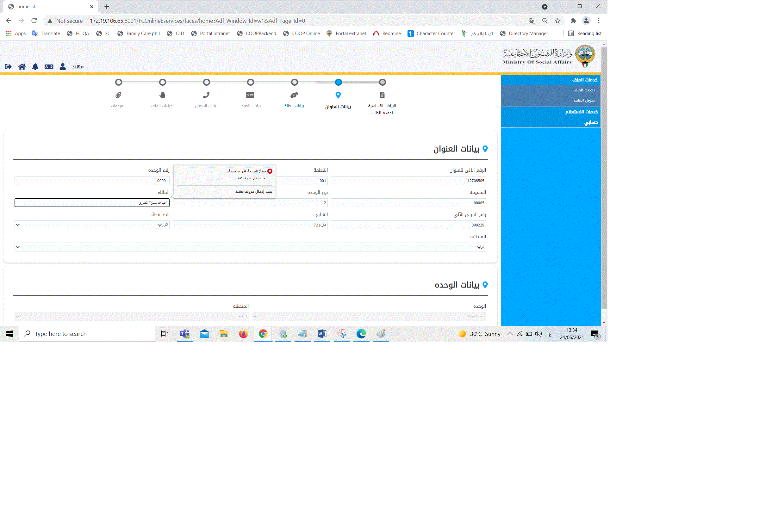Open the disabled المنطقة dropdown in unit section

coord(132,317)
